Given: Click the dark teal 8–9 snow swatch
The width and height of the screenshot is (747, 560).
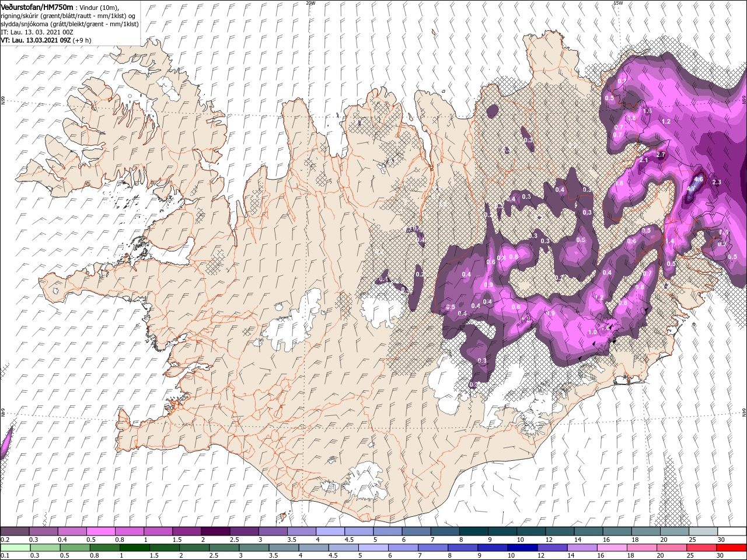Looking at the screenshot, I should tap(473, 531).
